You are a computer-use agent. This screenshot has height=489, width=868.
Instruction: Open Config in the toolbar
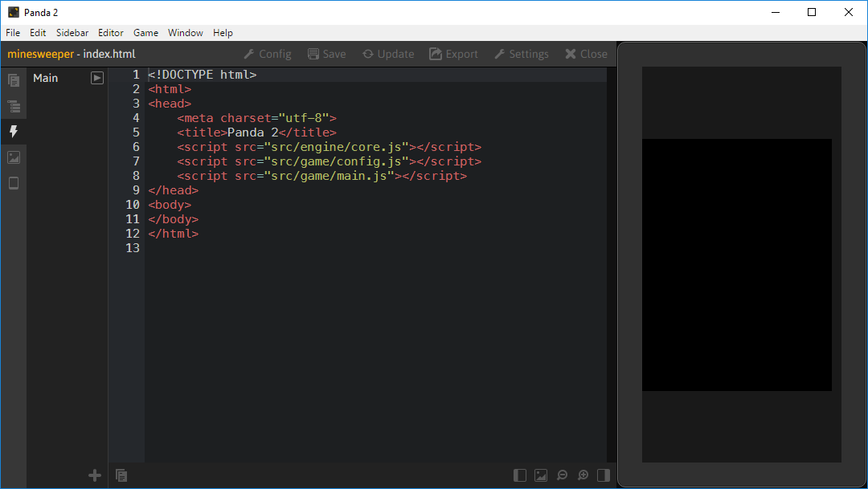(268, 55)
